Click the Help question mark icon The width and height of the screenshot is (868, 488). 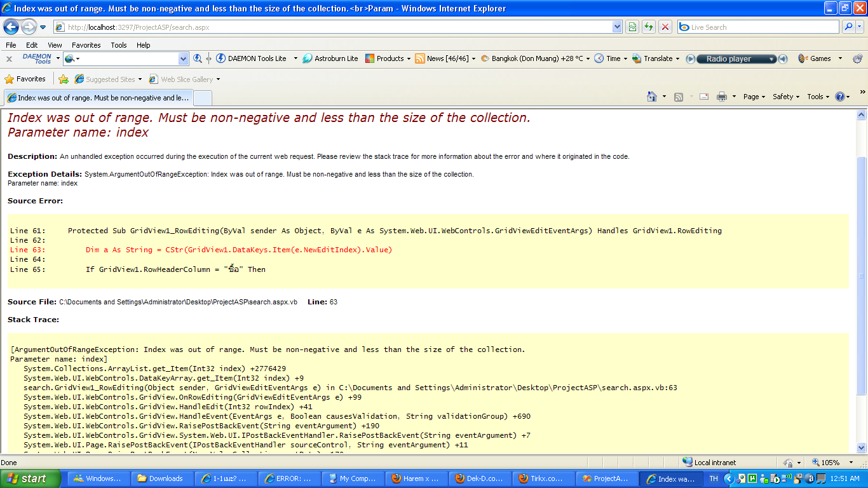[x=840, y=97]
